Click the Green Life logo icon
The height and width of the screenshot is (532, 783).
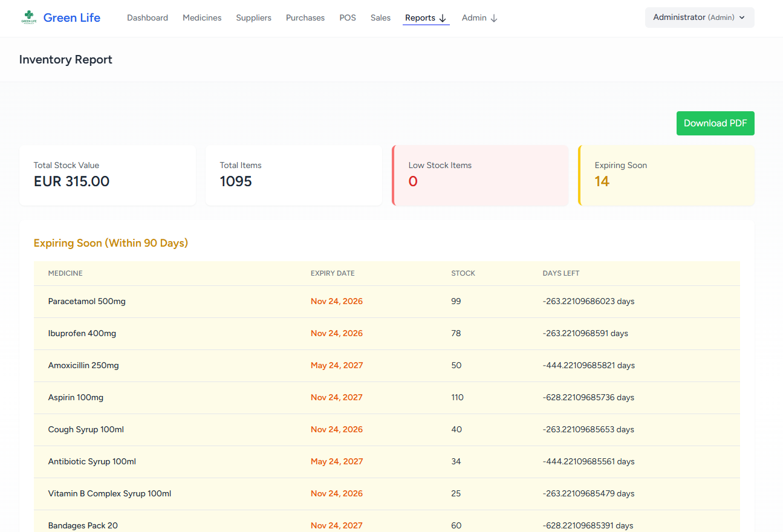28,18
